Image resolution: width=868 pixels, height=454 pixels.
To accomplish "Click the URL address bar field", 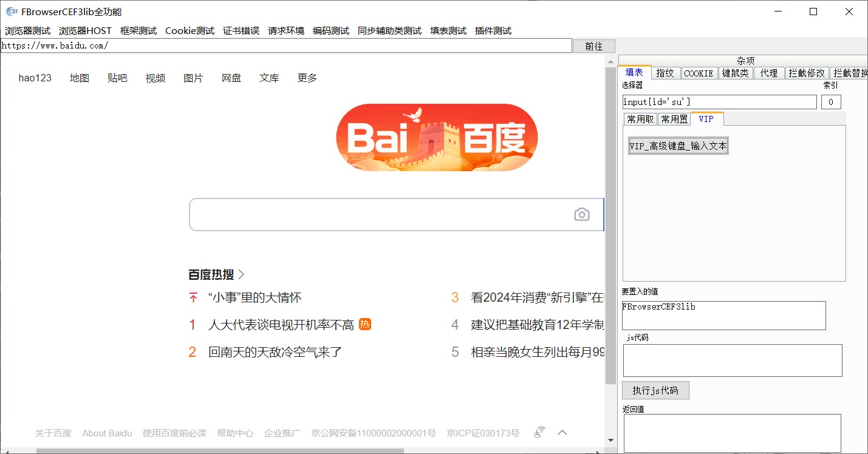I will point(286,46).
